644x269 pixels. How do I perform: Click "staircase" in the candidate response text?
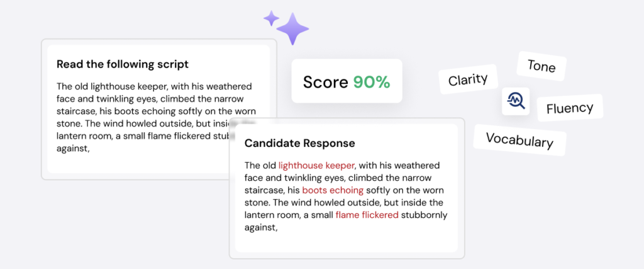coord(262,190)
